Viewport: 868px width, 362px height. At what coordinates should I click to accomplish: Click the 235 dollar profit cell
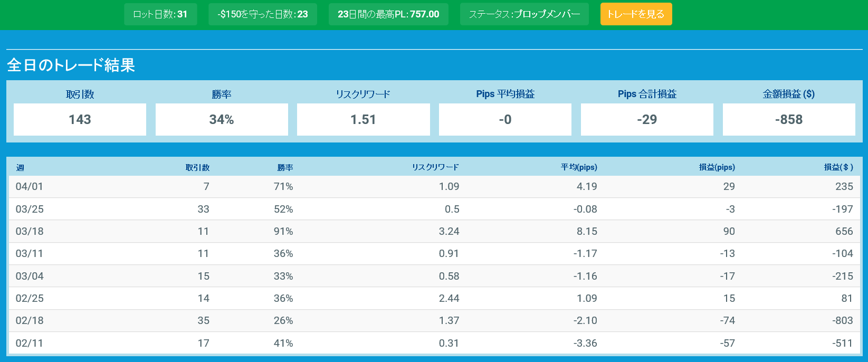click(844, 186)
